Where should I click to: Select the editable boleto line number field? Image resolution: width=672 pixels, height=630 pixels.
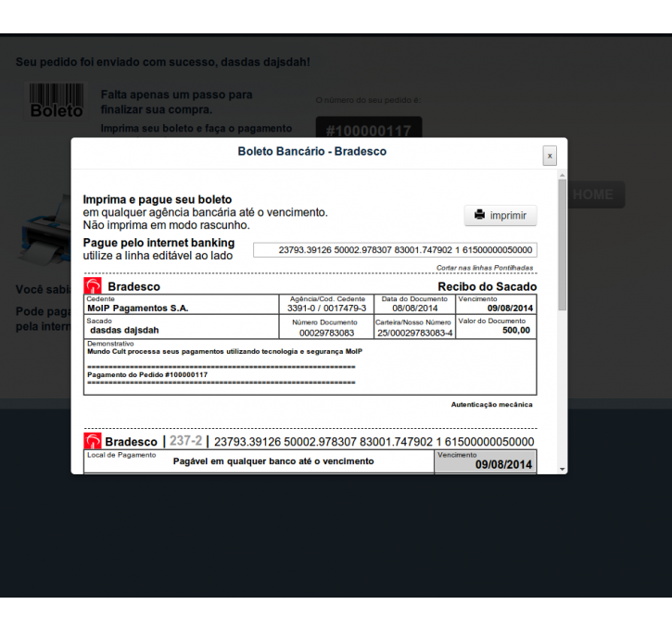pos(395,250)
